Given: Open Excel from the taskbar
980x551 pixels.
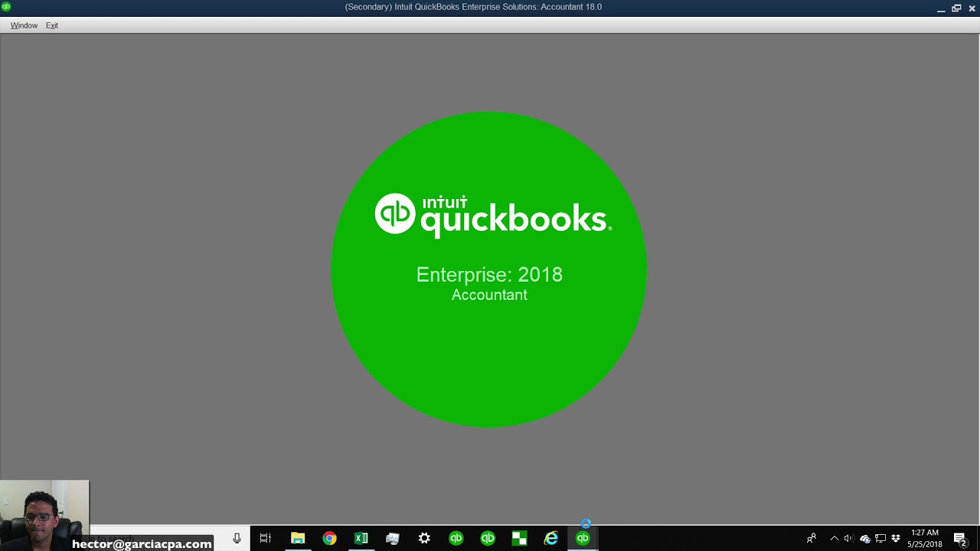Looking at the screenshot, I should (361, 539).
